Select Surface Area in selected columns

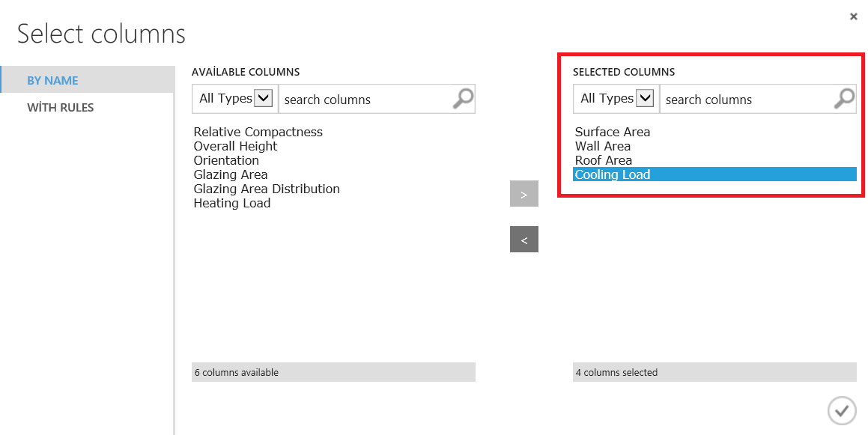[613, 132]
